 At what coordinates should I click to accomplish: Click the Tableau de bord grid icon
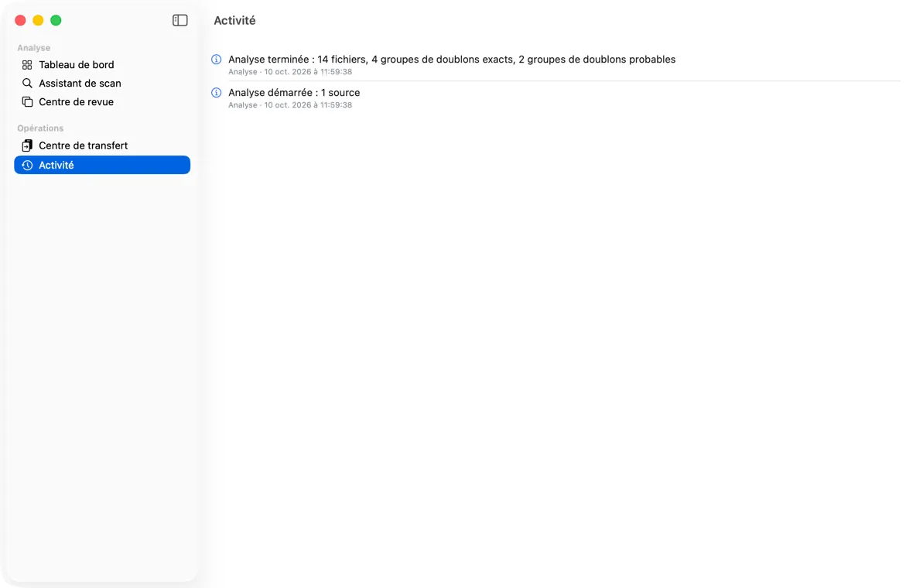coord(27,65)
